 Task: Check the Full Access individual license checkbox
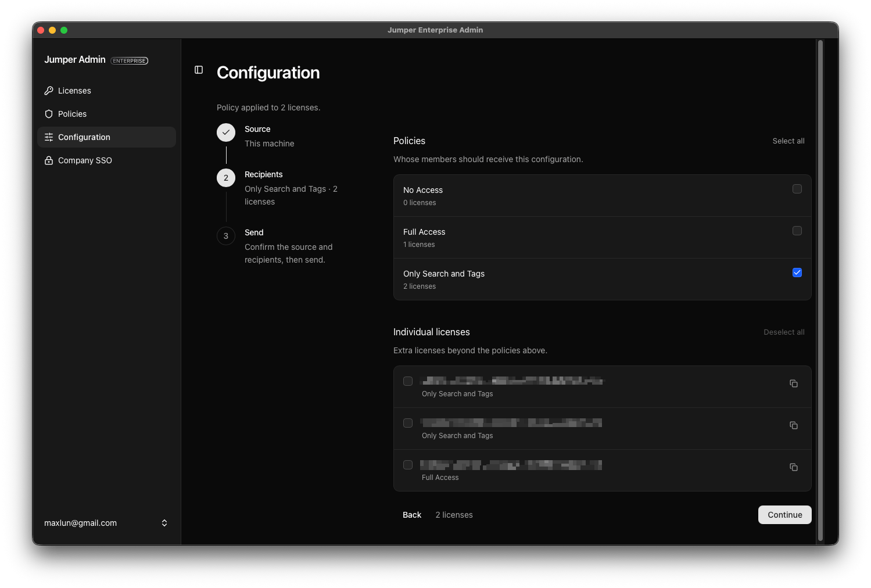408,465
